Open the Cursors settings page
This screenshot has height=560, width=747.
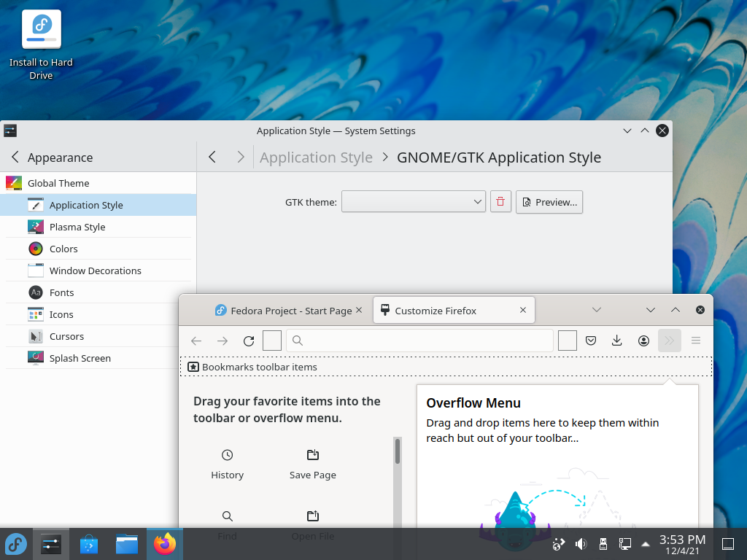(x=90, y=336)
